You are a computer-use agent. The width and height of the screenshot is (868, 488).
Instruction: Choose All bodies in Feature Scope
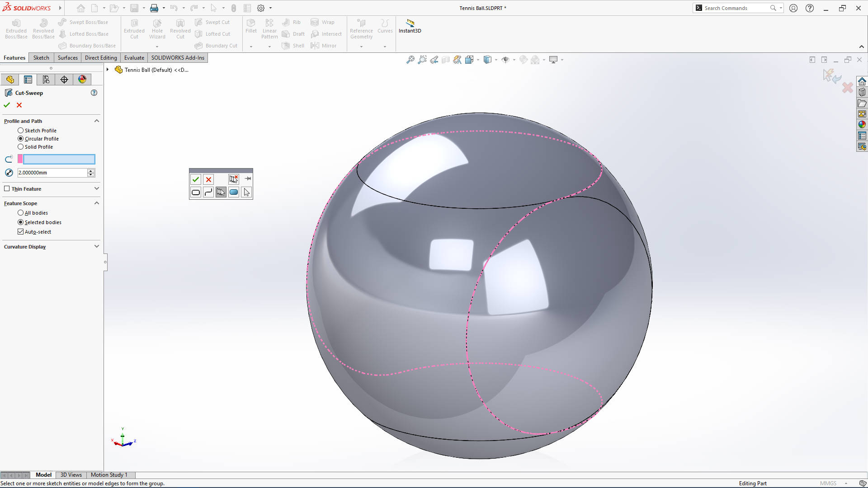(x=20, y=212)
